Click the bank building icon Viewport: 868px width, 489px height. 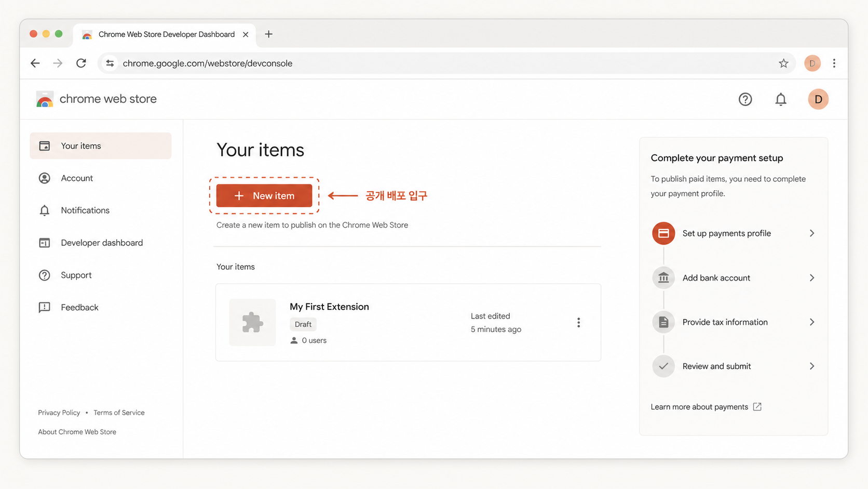click(663, 278)
